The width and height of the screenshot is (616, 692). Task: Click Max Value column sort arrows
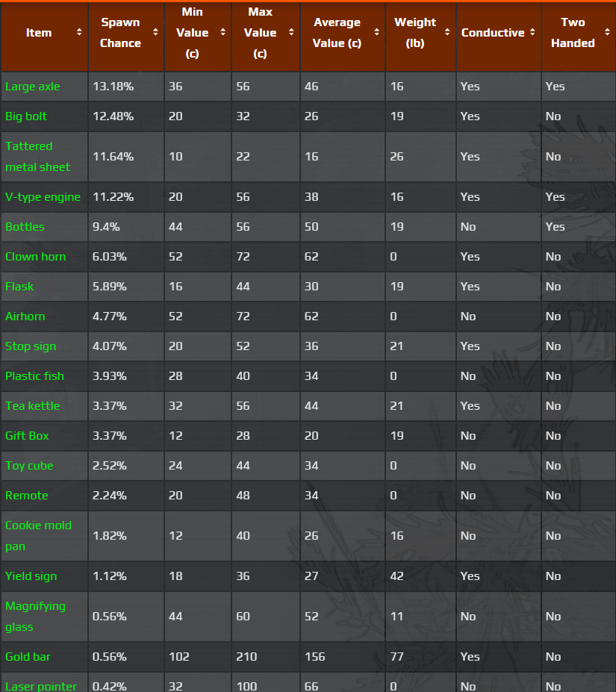tap(291, 33)
